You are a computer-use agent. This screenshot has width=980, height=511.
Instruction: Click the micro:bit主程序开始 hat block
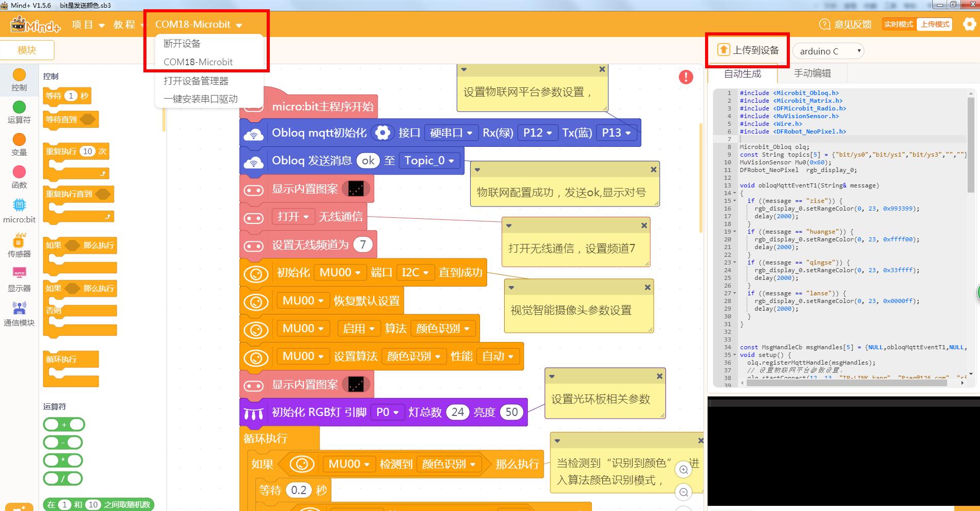[x=309, y=107]
